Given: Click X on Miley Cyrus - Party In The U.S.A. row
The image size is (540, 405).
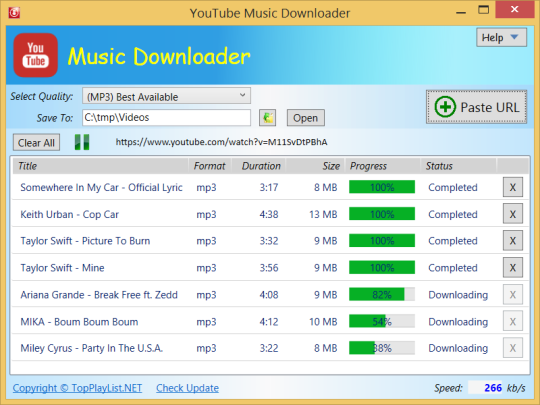Looking at the screenshot, I should [x=512, y=348].
